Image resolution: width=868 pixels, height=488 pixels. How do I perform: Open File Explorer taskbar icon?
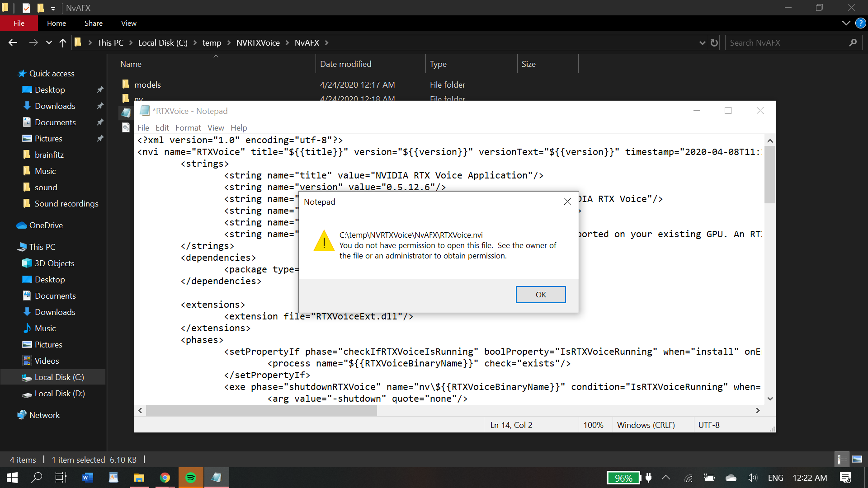coord(139,478)
